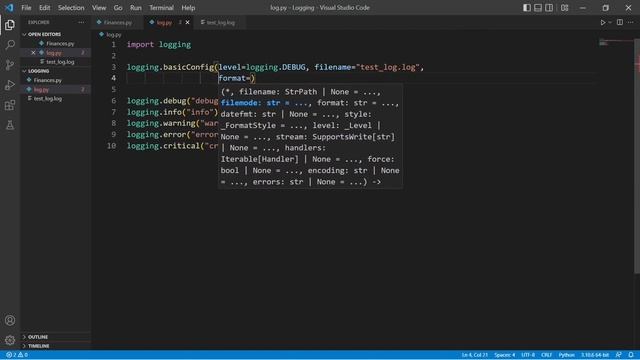Close the log.py editor tab

tap(187, 22)
